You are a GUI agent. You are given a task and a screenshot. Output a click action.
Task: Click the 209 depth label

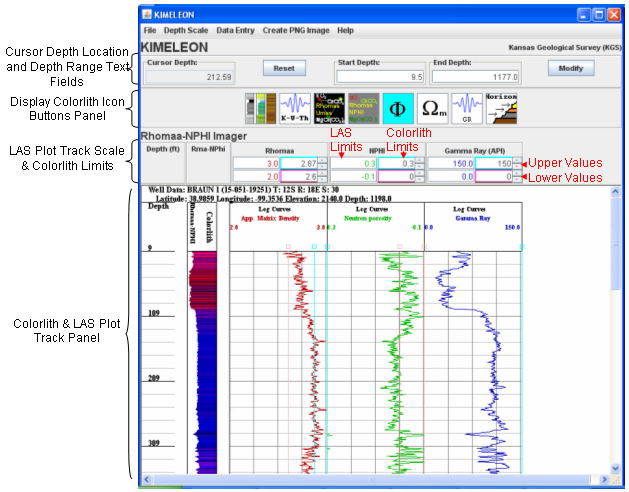154,378
